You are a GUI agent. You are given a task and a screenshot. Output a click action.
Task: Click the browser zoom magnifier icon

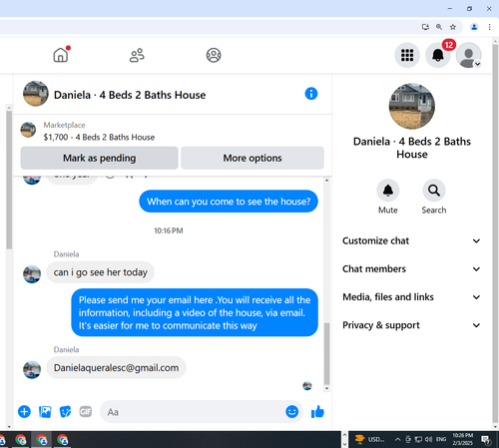(439, 27)
